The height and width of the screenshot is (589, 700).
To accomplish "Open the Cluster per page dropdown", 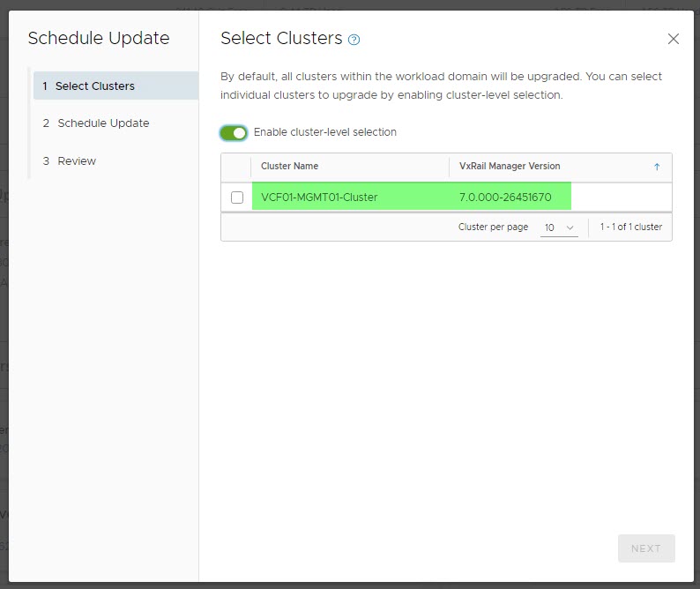I will 559,227.
